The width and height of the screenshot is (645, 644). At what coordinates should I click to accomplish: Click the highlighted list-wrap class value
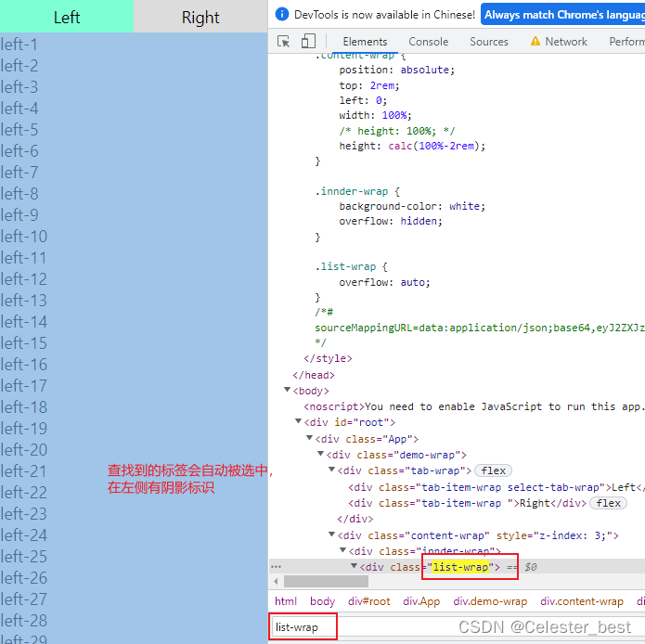pyautogui.click(x=460, y=567)
